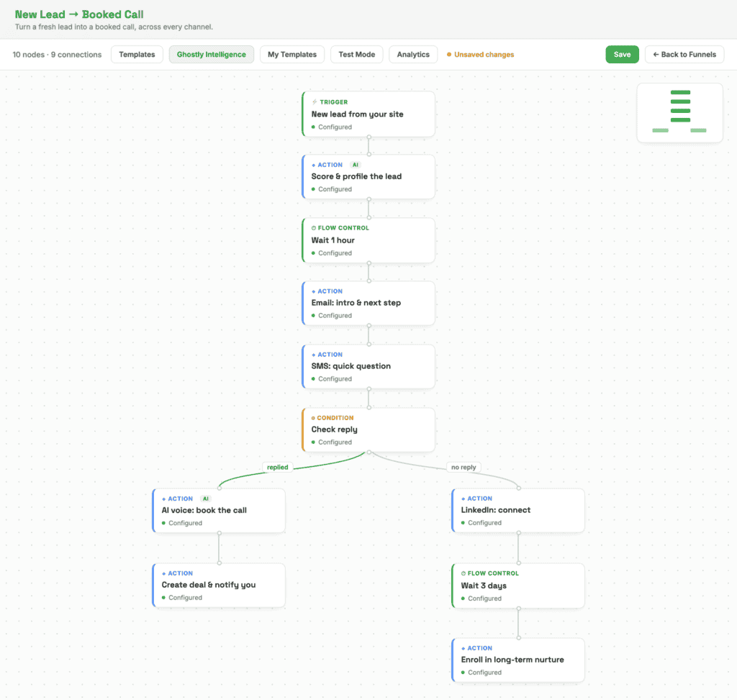The height and width of the screenshot is (700, 737).
Task: Select the 'Wait 1 hour' node
Action: (368, 240)
